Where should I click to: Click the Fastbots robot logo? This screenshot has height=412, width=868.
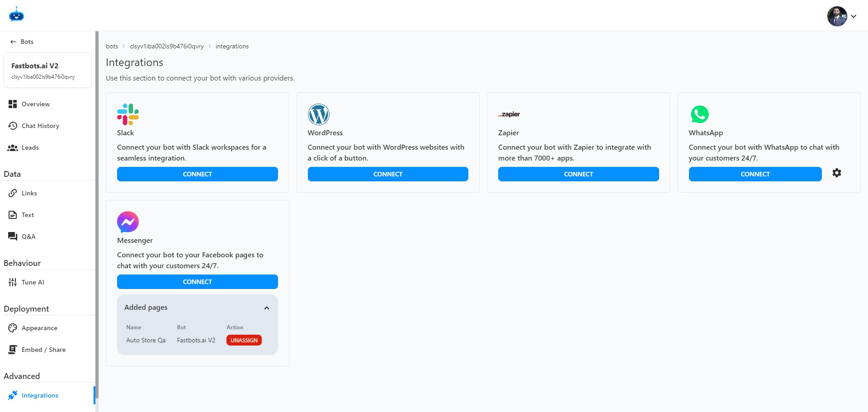pos(16,14)
